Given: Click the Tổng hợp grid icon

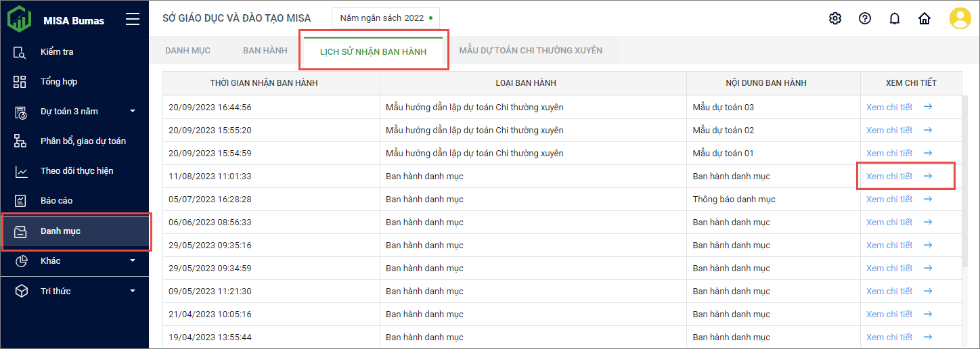Looking at the screenshot, I should pyautogui.click(x=20, y=82).
